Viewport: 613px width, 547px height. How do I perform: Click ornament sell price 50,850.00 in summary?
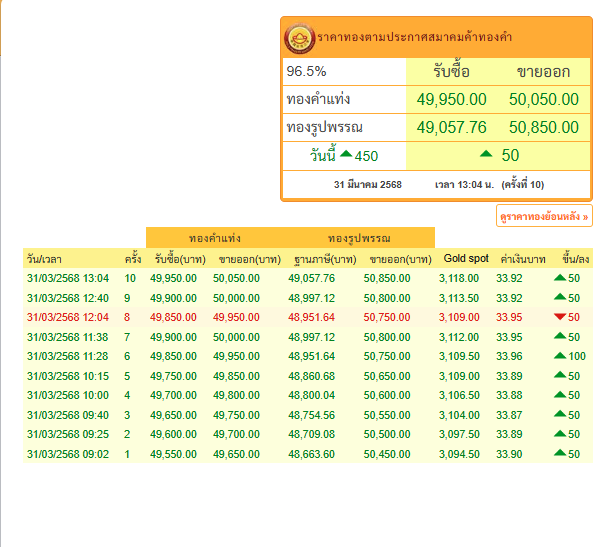[x=543, y=127]
